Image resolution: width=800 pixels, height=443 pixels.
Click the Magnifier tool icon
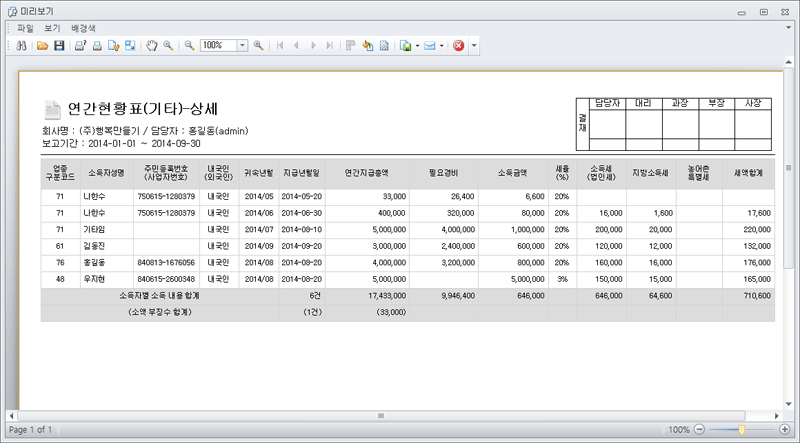coord(167,46)
